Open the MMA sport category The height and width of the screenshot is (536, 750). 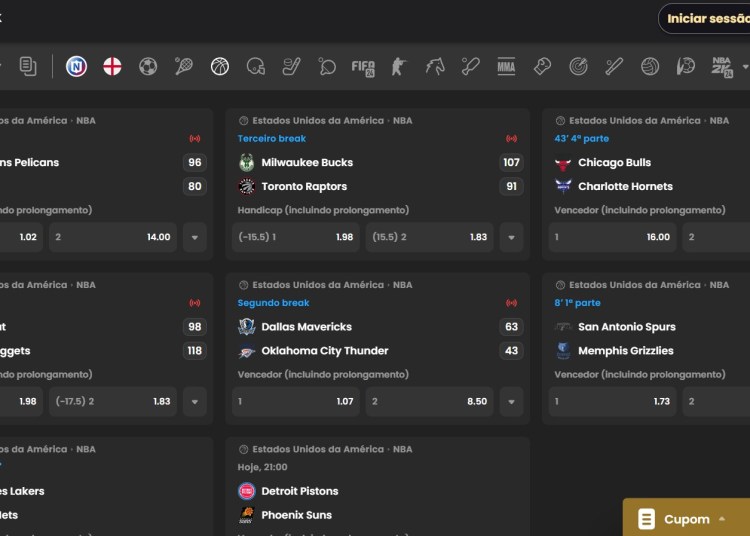[506, 67]
